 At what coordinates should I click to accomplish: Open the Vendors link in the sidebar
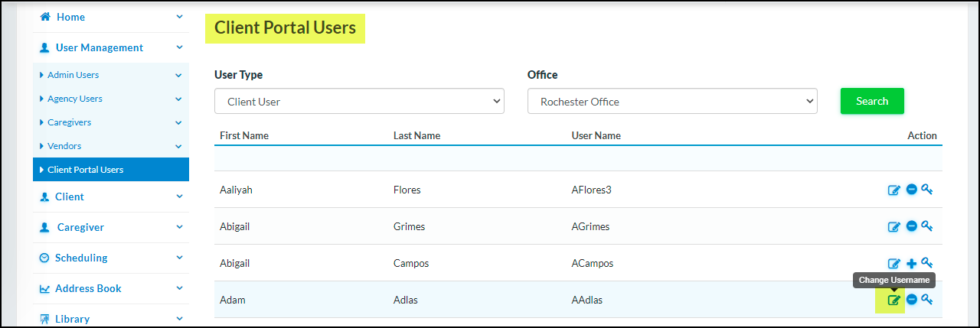[64, 146]
